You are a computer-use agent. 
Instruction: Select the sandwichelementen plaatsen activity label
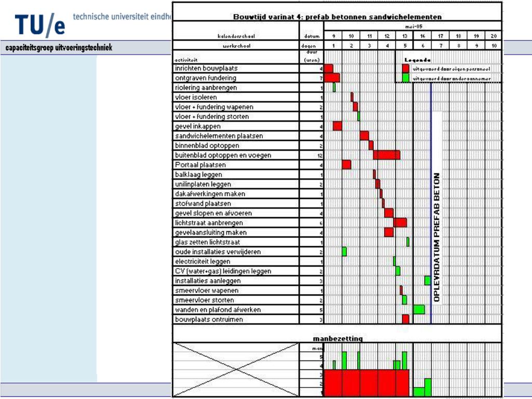click(x=219, y=136)
